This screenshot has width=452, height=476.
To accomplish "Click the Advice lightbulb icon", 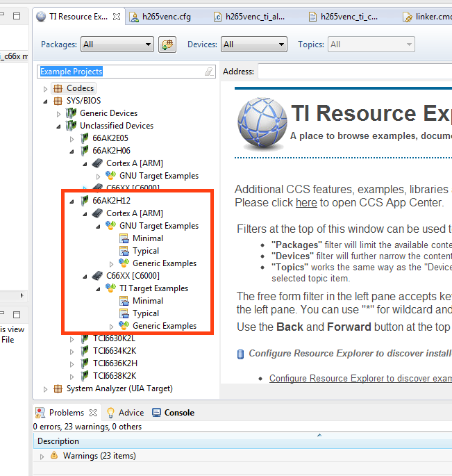I will (x=110, y=413).
